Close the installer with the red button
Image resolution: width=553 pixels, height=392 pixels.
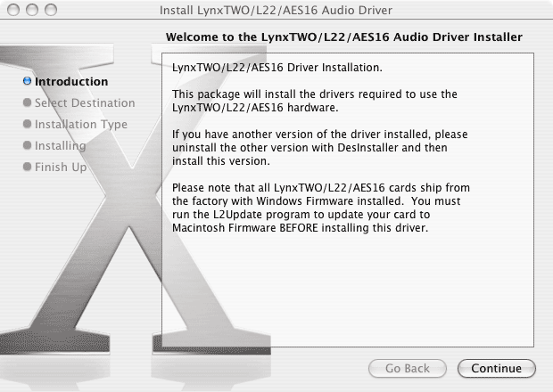(12, 10)
